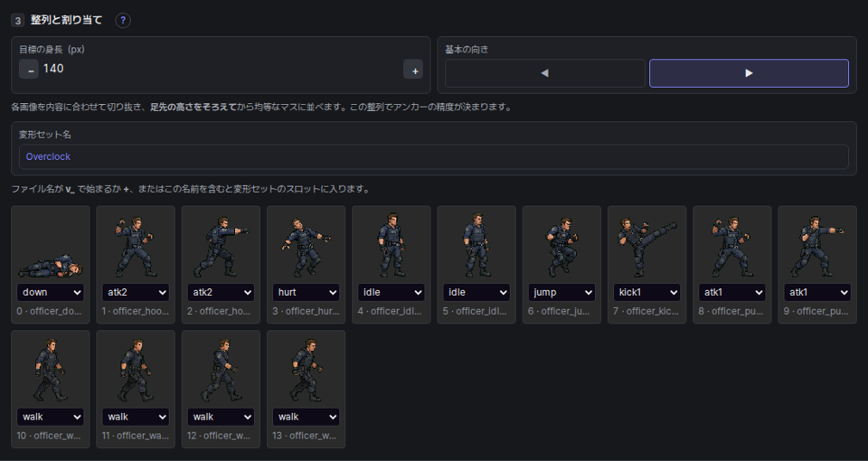Click file label "11 · officer_wa..."
The width and height of the screenshot is (868, 461).
coord(135,436)
